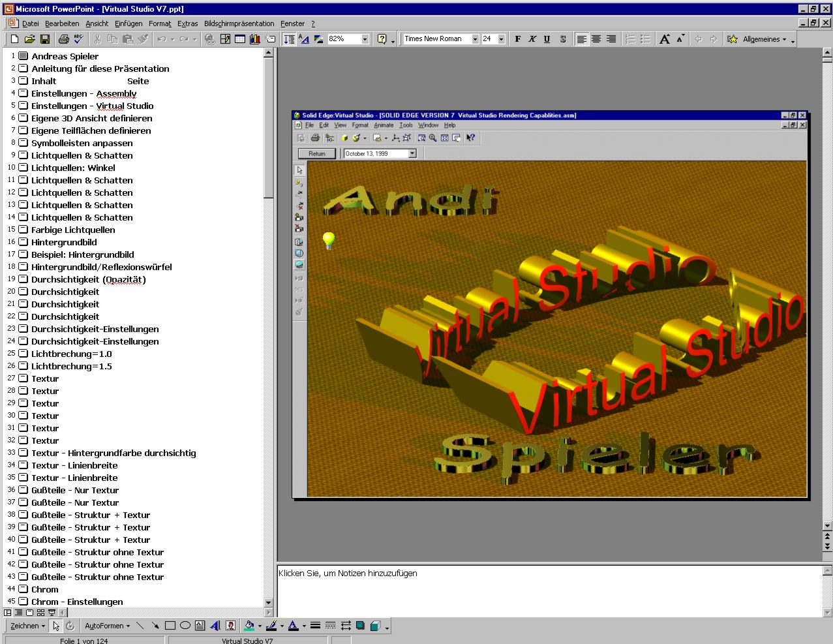
Task: Select outline item 'Farbige Lichtquellen'
Action: pos(73,230)
